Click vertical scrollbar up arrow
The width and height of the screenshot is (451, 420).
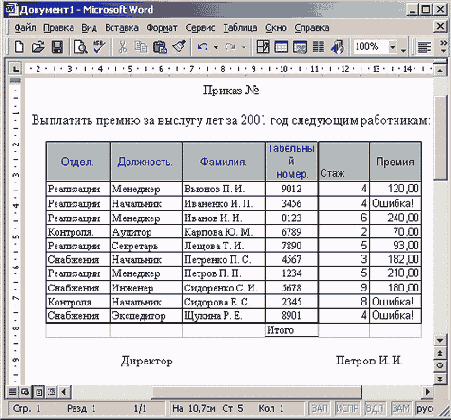coord(440,70)
